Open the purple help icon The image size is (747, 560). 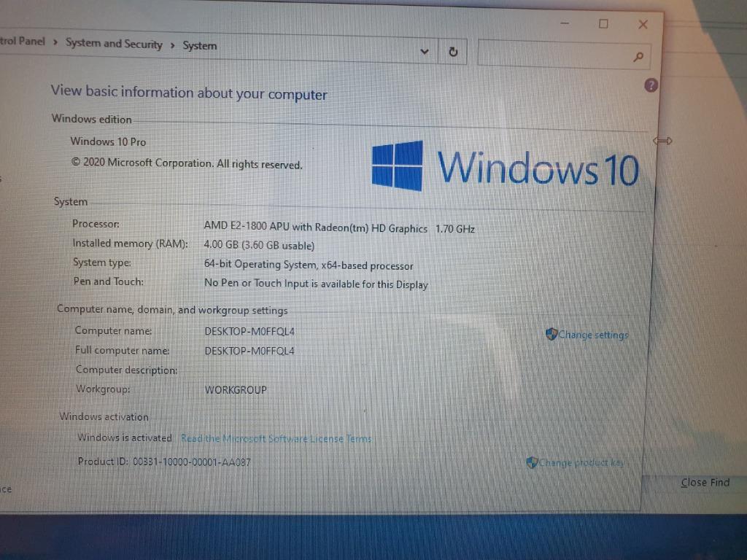(651, 86)
